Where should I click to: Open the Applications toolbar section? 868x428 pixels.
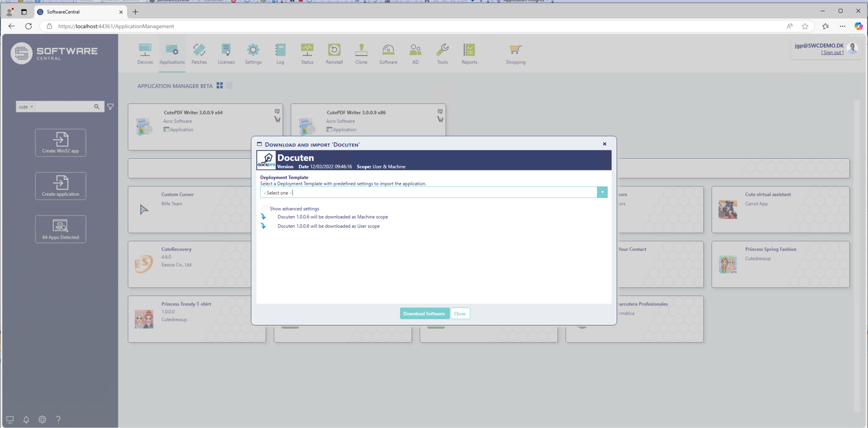point(172,54)
